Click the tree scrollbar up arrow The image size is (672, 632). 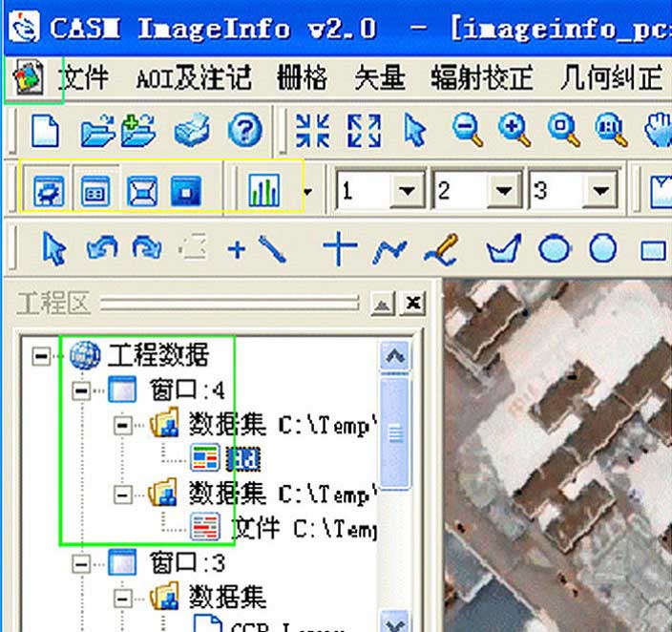click(395, 355)
